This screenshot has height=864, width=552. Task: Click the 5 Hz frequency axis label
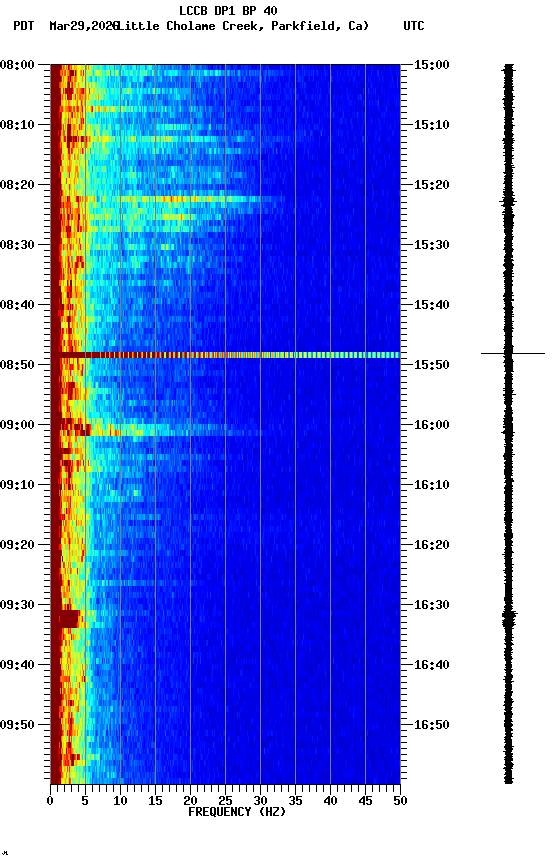[x=85, y=801]
